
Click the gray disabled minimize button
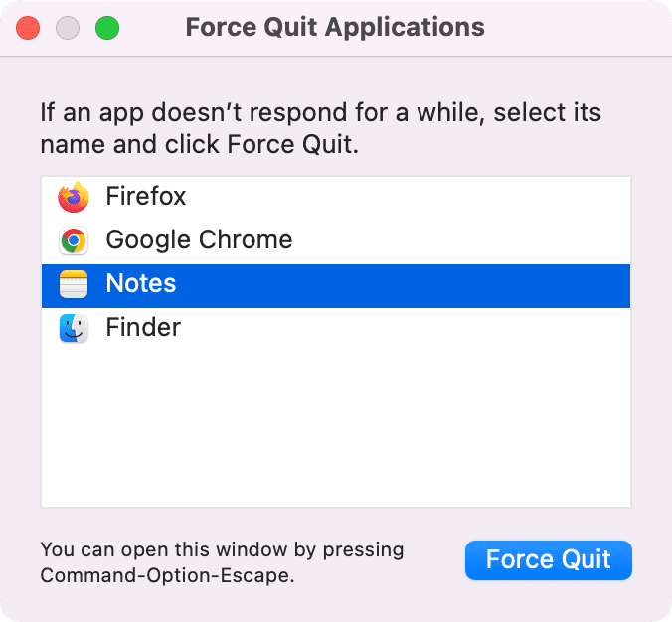68,28
